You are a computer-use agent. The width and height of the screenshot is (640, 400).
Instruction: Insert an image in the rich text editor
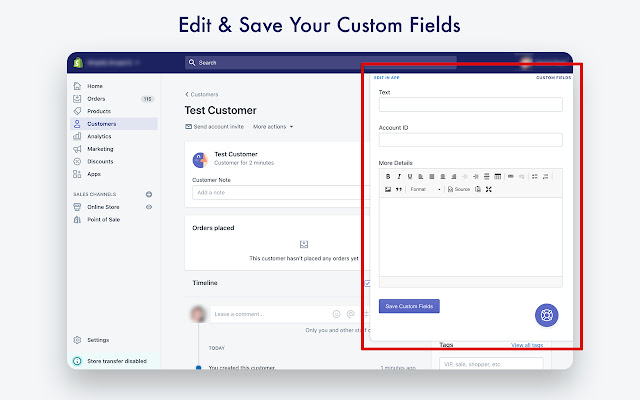(388, 189)
